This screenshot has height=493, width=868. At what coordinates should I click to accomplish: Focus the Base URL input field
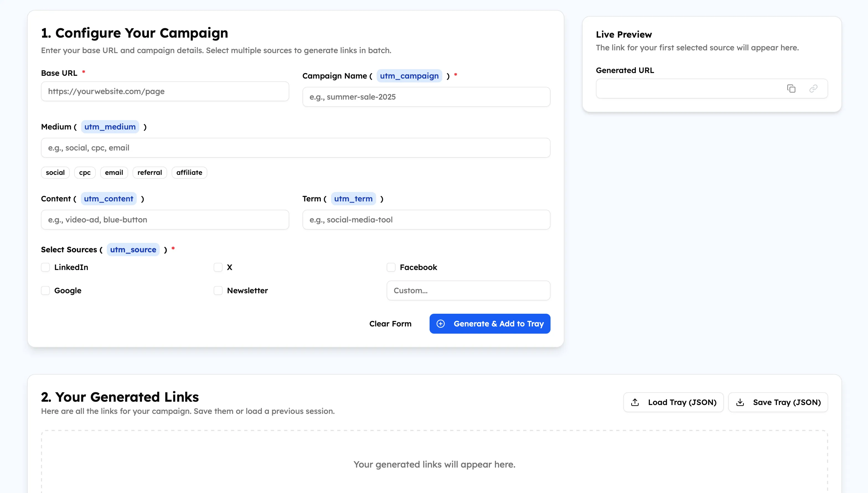tap(165, 91)
